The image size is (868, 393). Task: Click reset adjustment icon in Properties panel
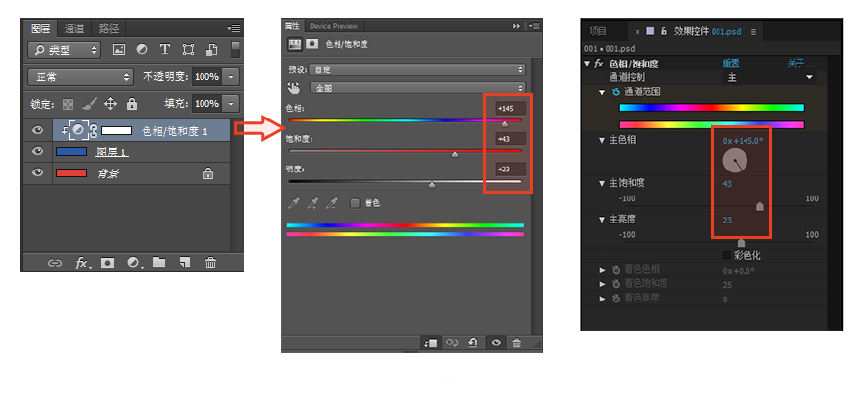point(473,342)
